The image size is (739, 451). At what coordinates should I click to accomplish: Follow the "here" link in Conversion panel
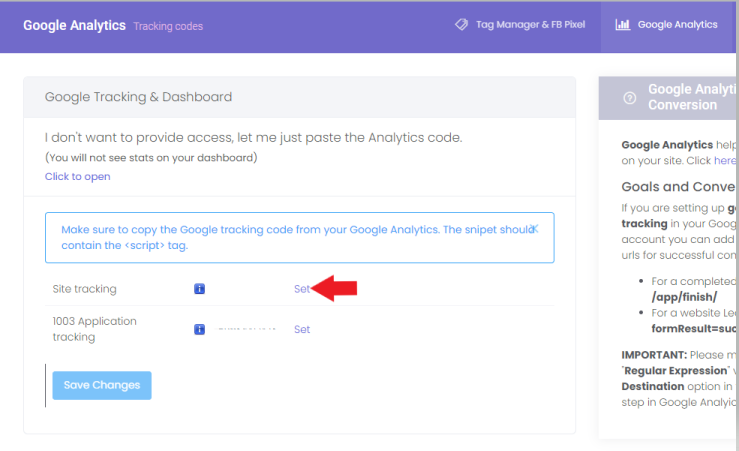[x=724, y=160]
